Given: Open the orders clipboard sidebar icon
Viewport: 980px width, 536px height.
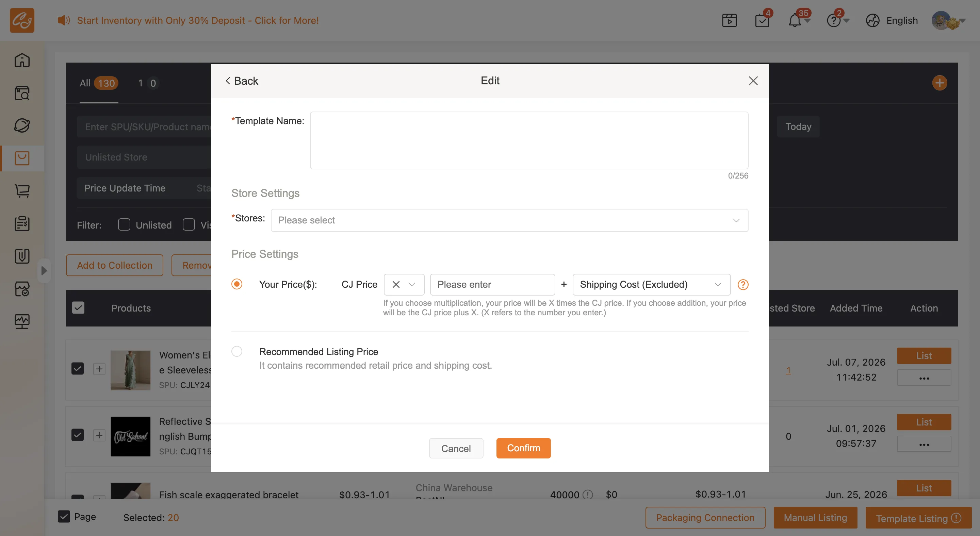Looking at the screenshot, I should [22, 223].
